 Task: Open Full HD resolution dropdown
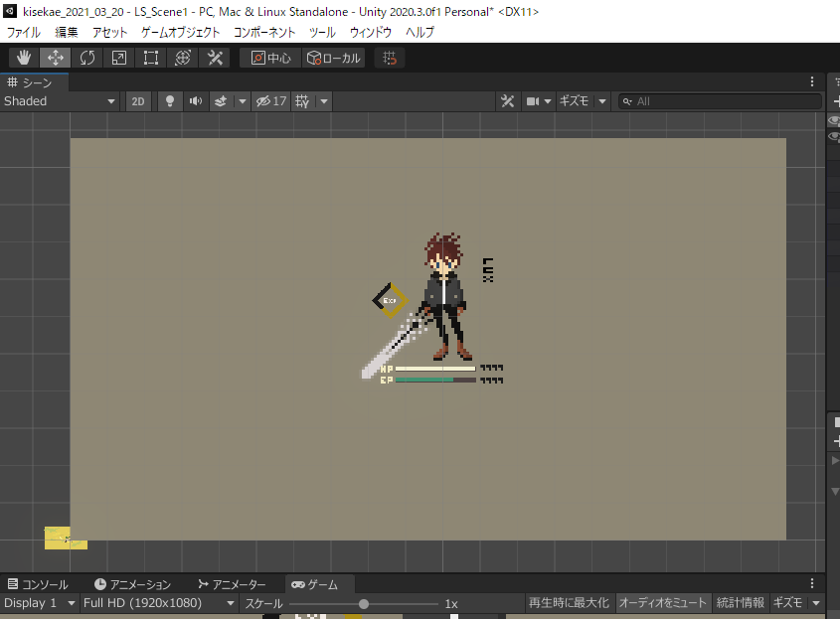point(159,603)
